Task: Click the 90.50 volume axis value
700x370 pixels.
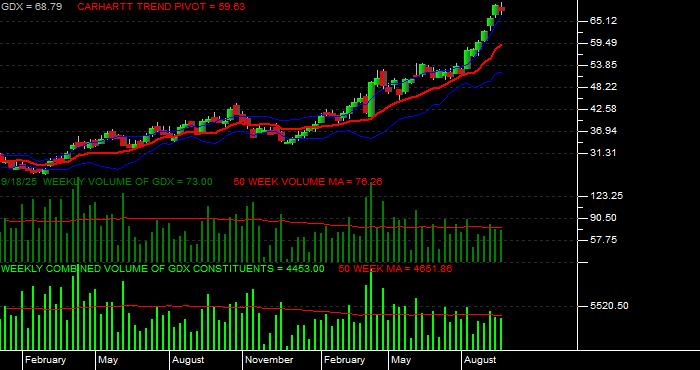Action: pos(603,218)
